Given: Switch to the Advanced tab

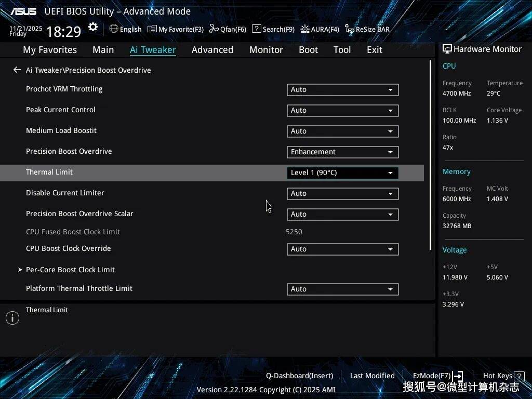Looking at the screenshot, I should [x=212, y=50].
